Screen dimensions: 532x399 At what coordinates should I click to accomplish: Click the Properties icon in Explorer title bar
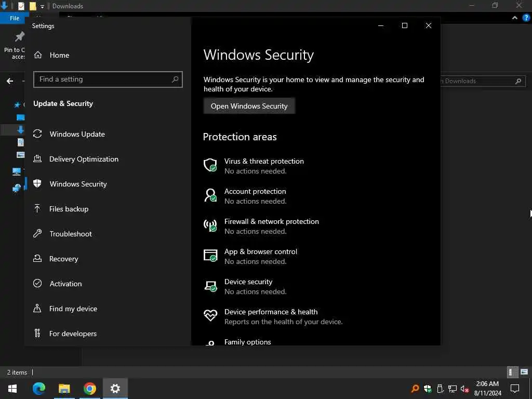tap(21, 6)
